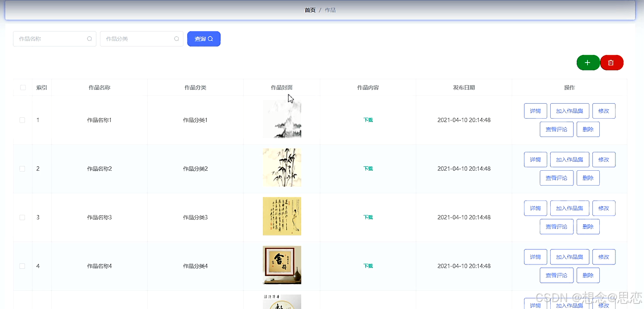Open 详情 for 作品名称2
This screenshot has width=644, height=309.
click(x=535, y=160)
